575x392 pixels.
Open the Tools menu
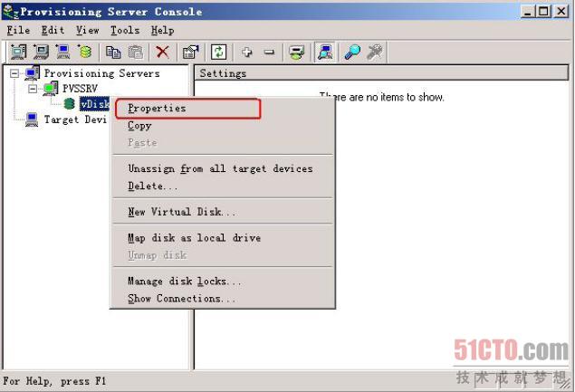tap(125, 30)
